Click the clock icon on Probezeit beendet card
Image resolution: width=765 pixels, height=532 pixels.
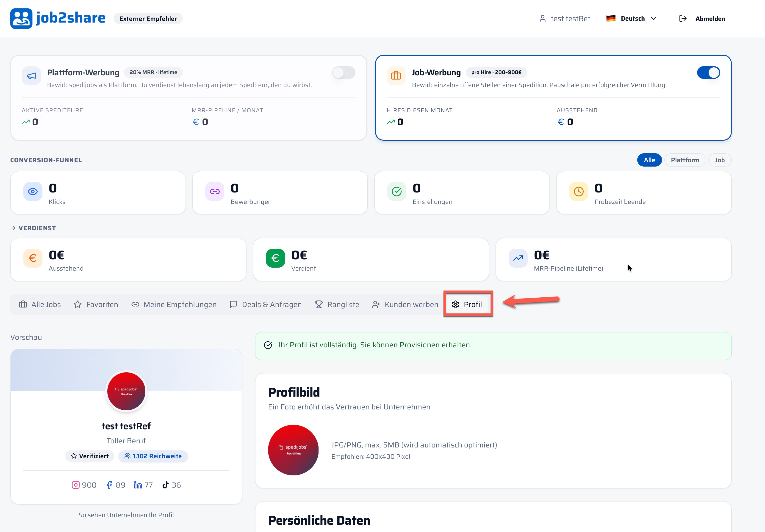point(579,192)
